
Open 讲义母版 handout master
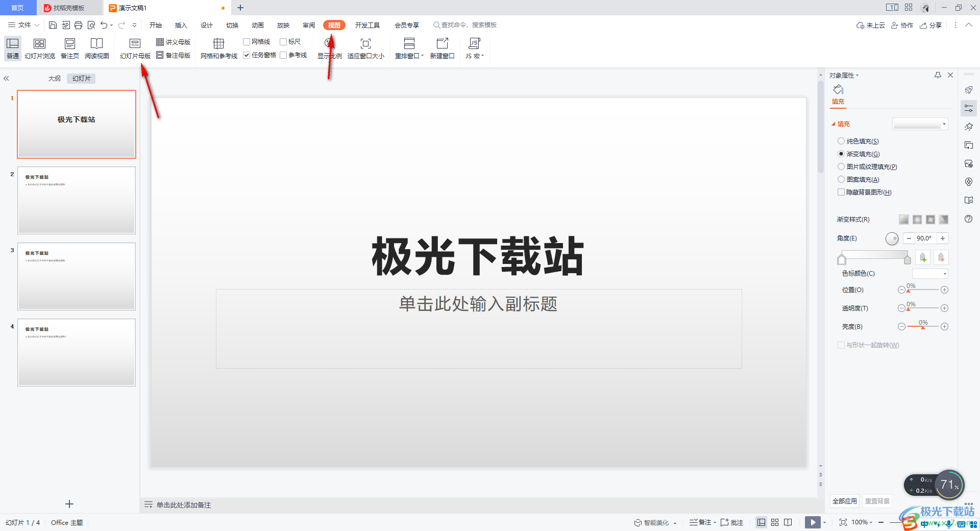174,42
